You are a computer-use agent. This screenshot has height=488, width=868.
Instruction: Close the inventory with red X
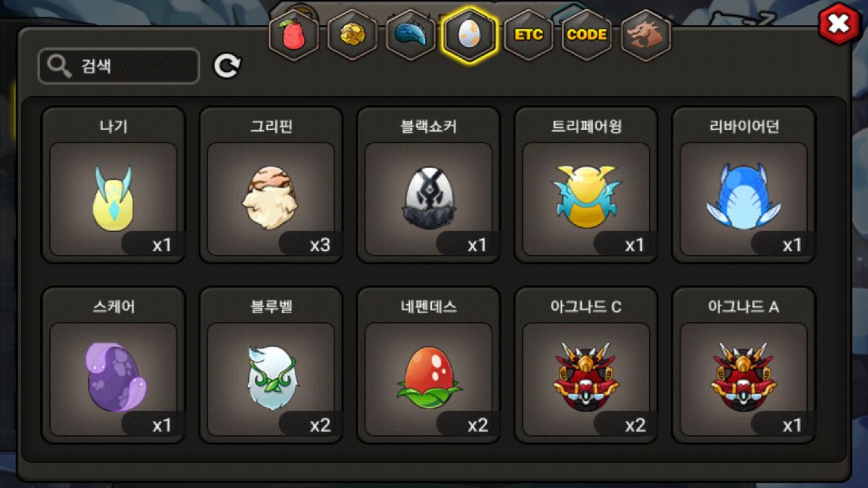pos(839,24)
